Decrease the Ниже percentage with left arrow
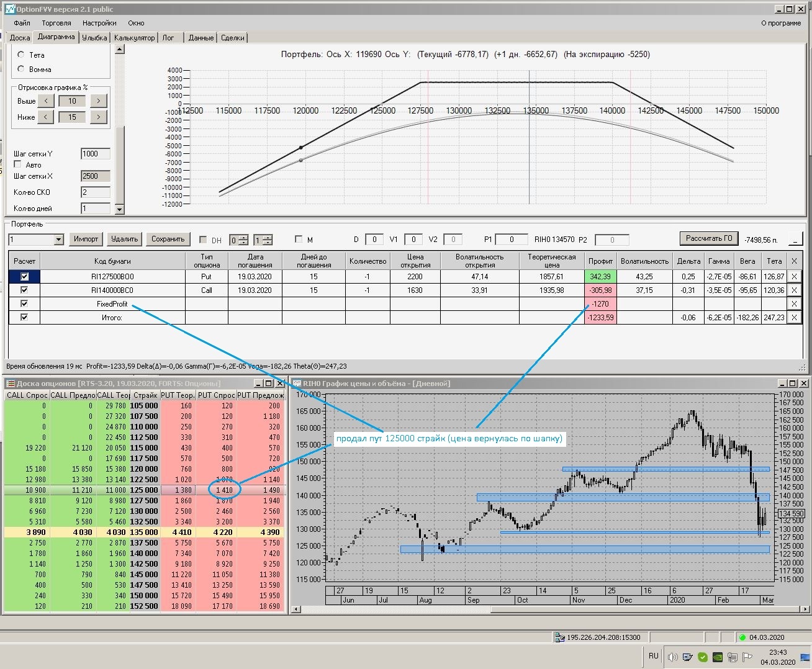The image size is (812, 669). click(46, 117)
